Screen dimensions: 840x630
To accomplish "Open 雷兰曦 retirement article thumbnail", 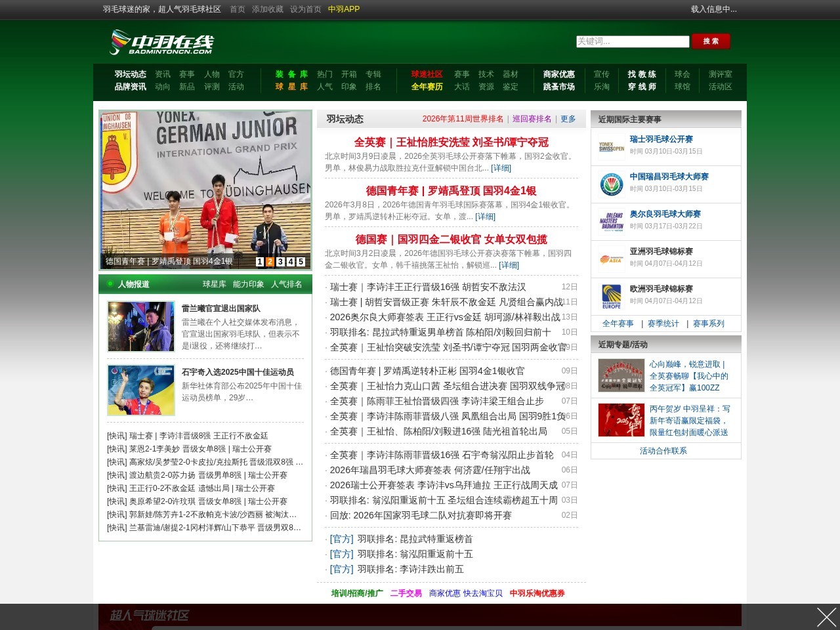I will pyautogui.click(x=141, y=327).
